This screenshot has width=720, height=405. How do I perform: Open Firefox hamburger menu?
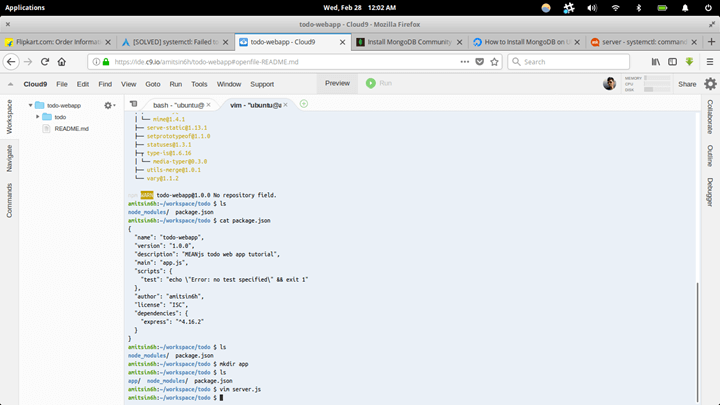(x=710, y=62)
